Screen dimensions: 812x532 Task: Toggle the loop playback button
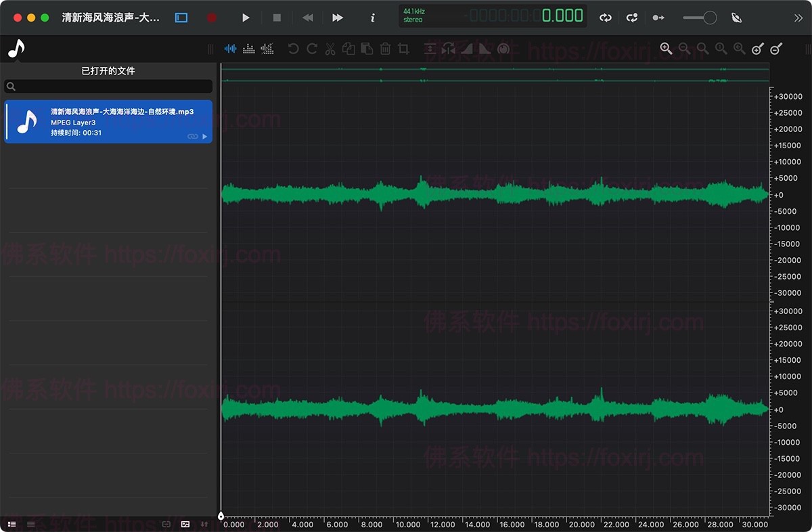point(606,18)
